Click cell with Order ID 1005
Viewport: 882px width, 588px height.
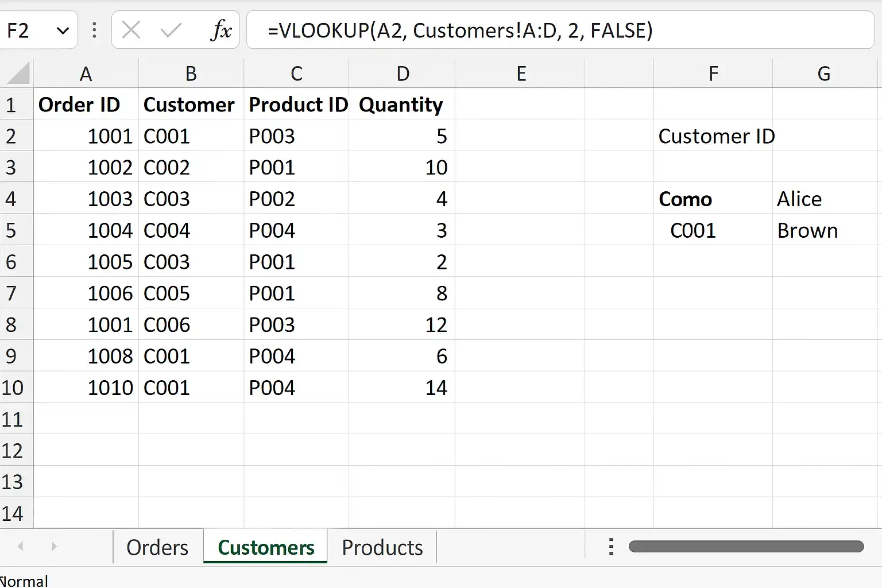point(86,262)
